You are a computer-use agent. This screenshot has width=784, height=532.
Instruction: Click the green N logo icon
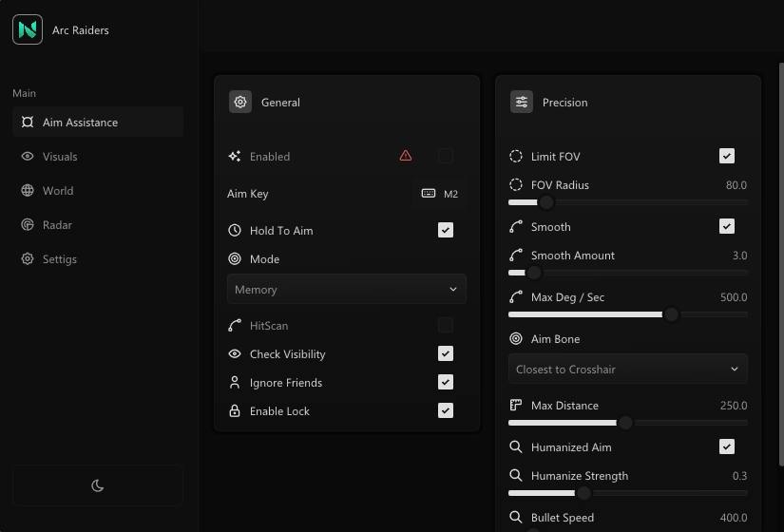28,30
